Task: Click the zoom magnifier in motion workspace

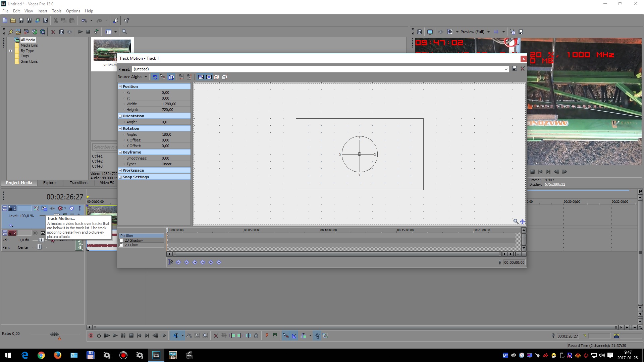Action: pos(516,221)
